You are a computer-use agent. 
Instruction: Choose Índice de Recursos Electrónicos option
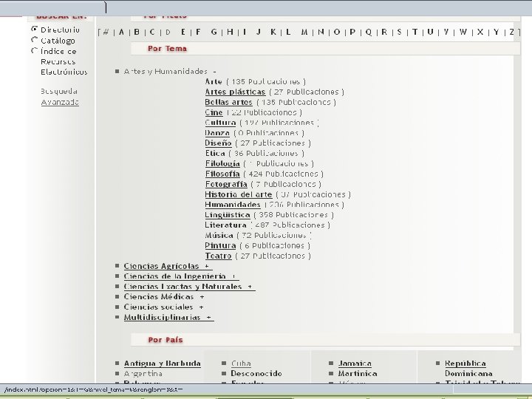tap(34, 51)
